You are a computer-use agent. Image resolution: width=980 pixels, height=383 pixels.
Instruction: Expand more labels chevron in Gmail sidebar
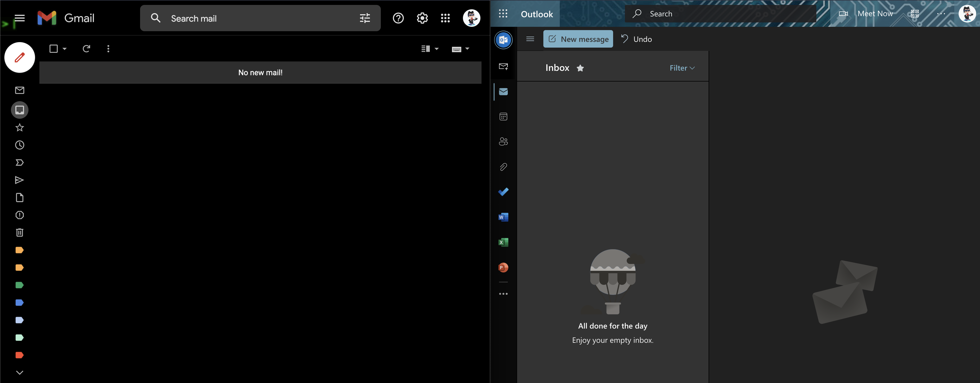[19, 373]
